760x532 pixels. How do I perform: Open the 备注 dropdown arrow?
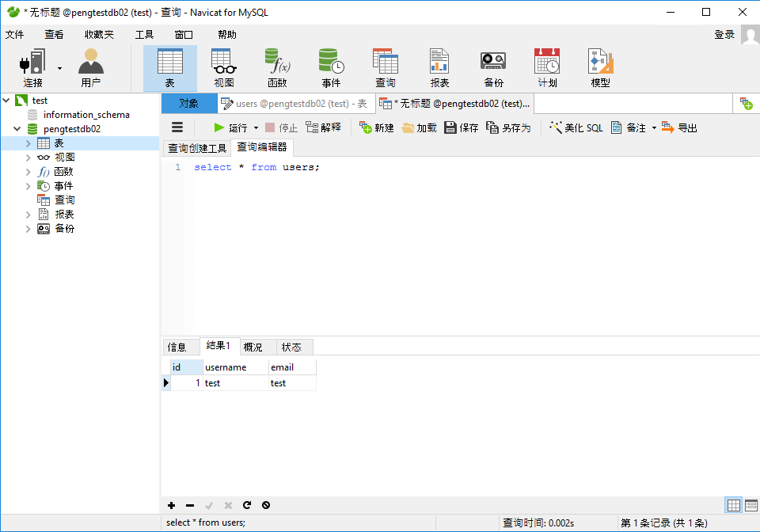coord(654,128)
